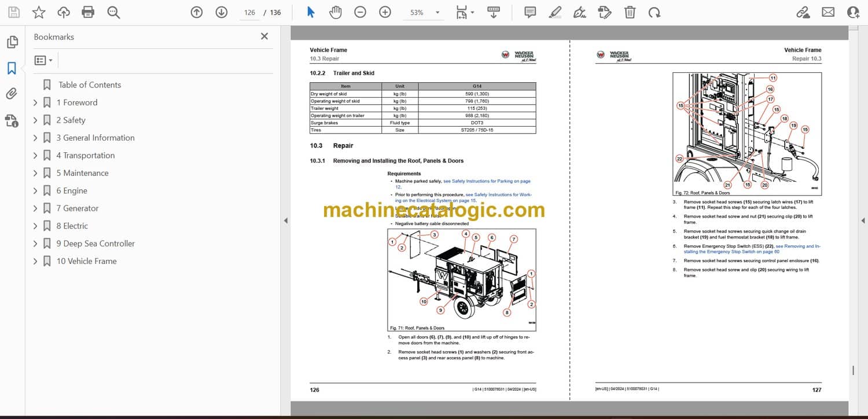868x419 pixels.
Task: Open the zoom level dropdown at 53%
Action: click(x=437, y=12)
